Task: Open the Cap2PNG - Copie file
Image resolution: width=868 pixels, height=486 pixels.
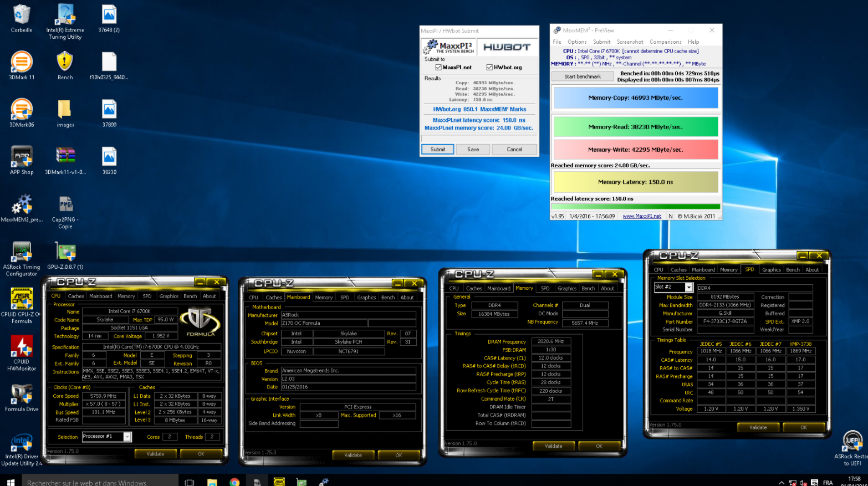Action: (65, 211)
